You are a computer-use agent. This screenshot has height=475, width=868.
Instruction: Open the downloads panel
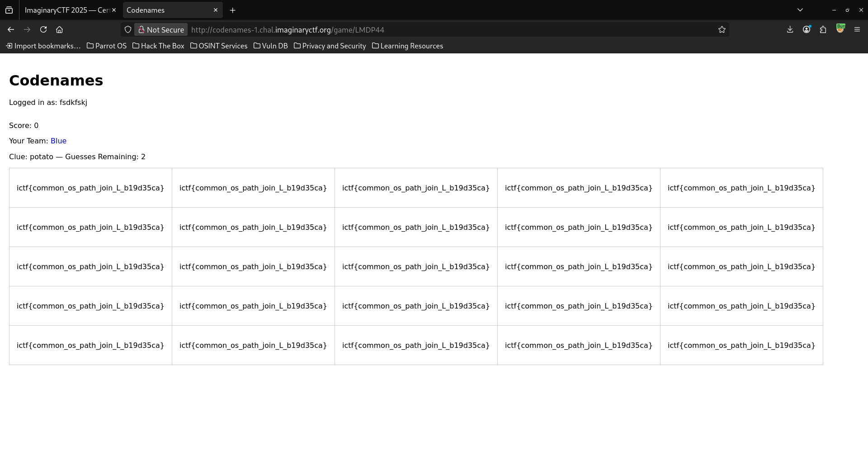790,29
